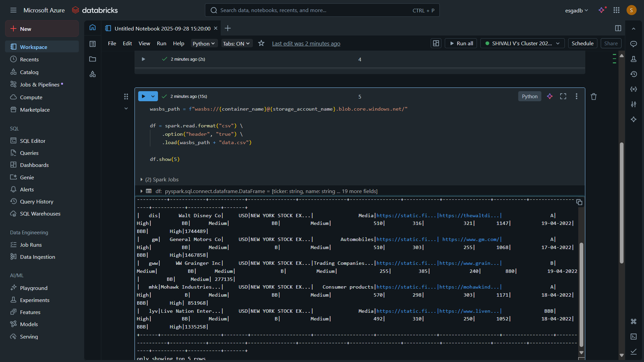The height and width of the screenshot is (362, 644).
Task: Expand the df DataFrame schema details
Action: (x=142, y=191)
